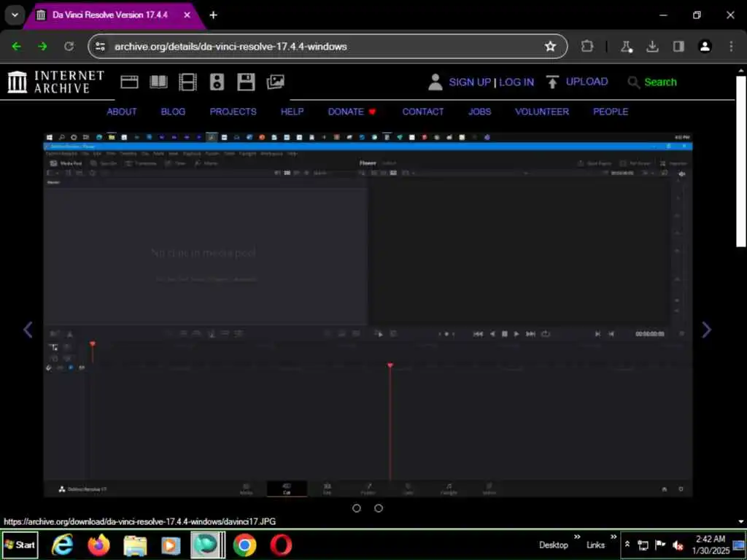Select the second carousel dot indicator
747x560 pixels.
click(x=379, y=508)
